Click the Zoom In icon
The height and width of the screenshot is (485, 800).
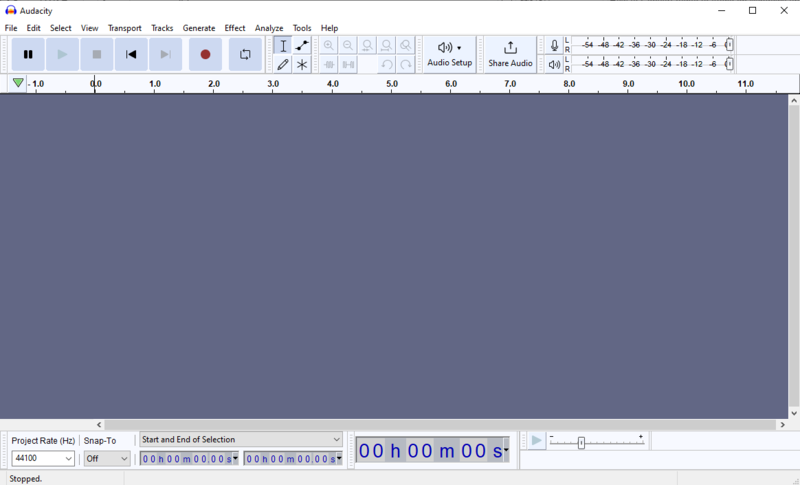coord(329,45)
